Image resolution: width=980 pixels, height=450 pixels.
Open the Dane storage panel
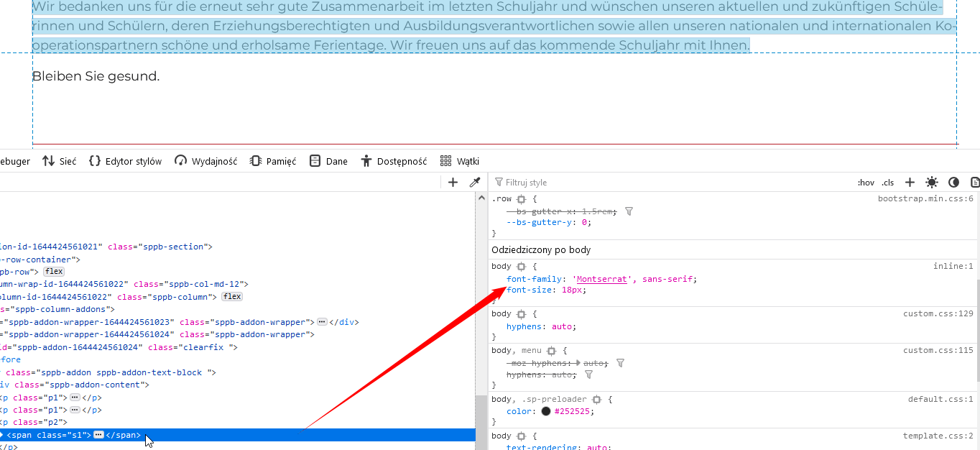coord(328,161)
